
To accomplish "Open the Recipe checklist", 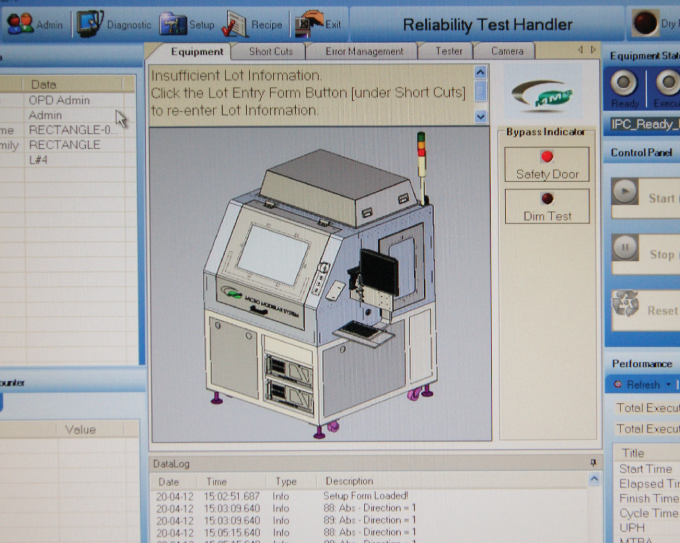I will tap(252, 24).
